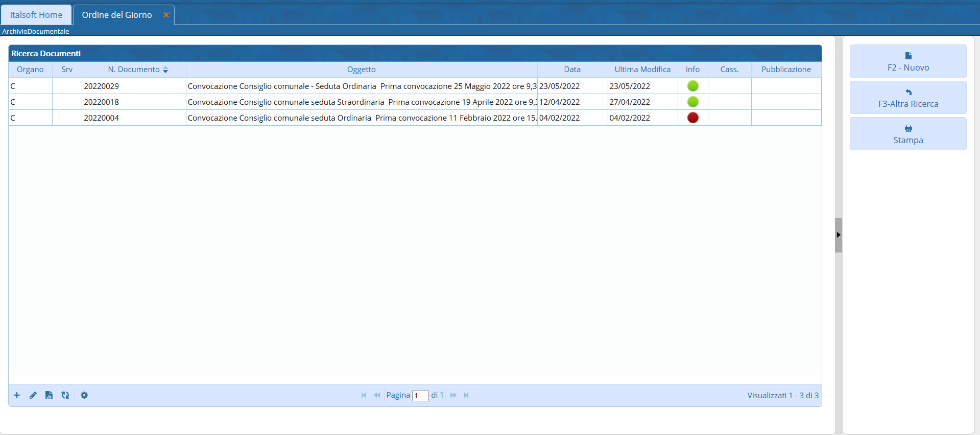Select the Ordine del Giorno tab
Image resolution: width=980 pixels, height=435 pixels.
pyautogui.click(x=117, y=15)
